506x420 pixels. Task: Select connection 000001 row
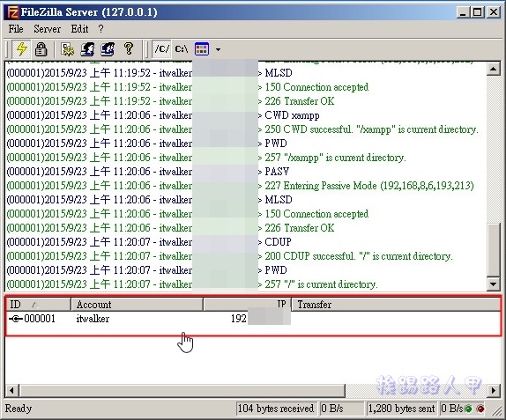pos(253,319)
